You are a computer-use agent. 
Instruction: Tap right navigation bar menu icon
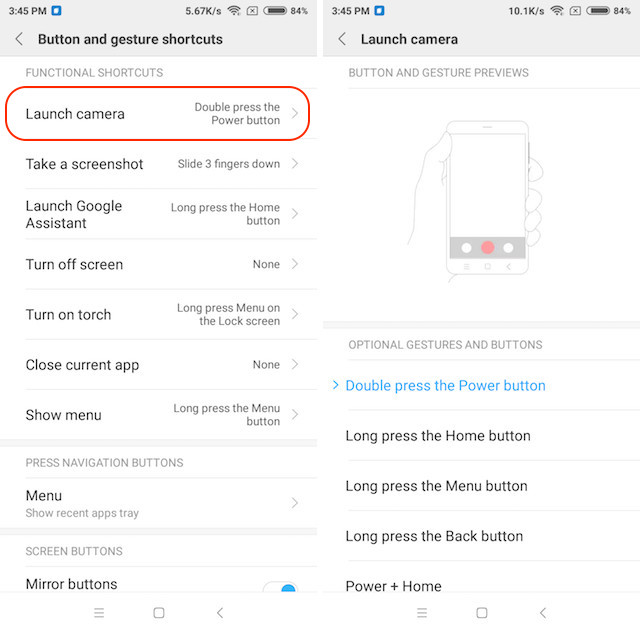(x=422, y=612)
